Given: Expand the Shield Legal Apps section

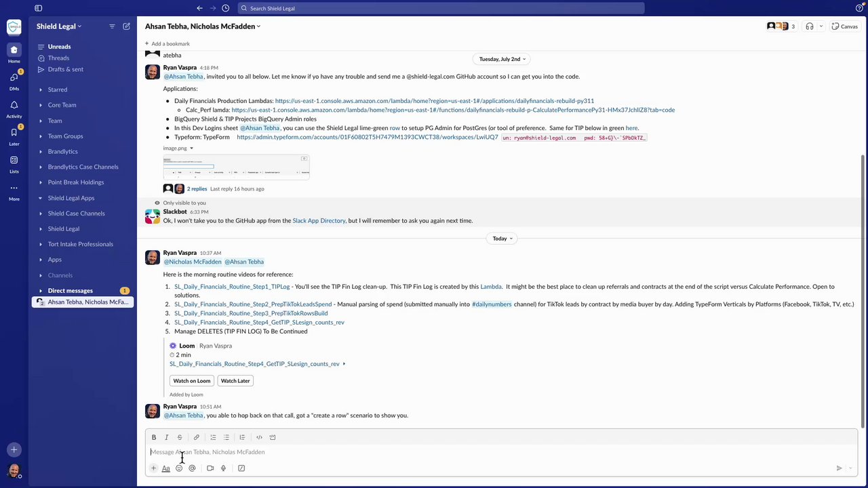Looking at the screenshot, I should (x=40, y=198).
